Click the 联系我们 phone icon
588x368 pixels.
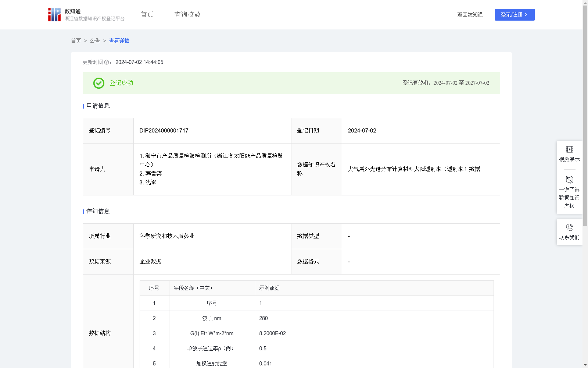(x=569, y=227)
